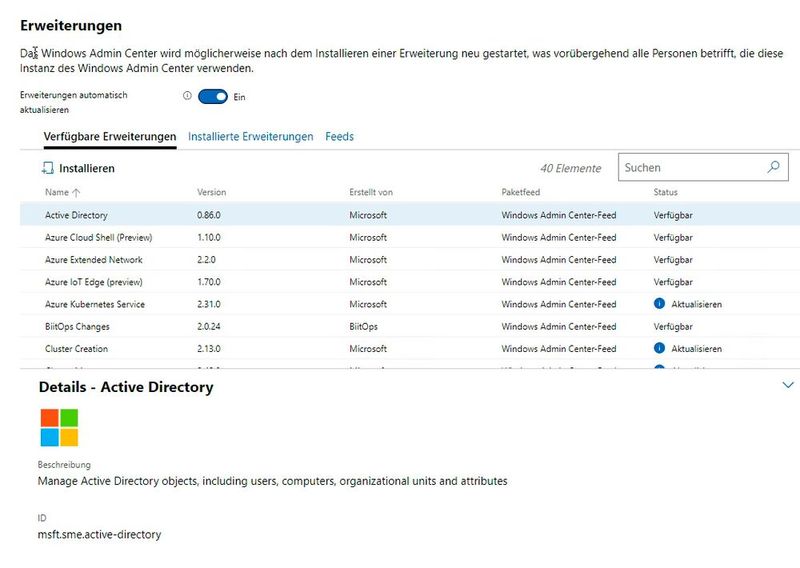Sort by Status column header
Viewport: 800px width, 568px height.
pos(665,192)
